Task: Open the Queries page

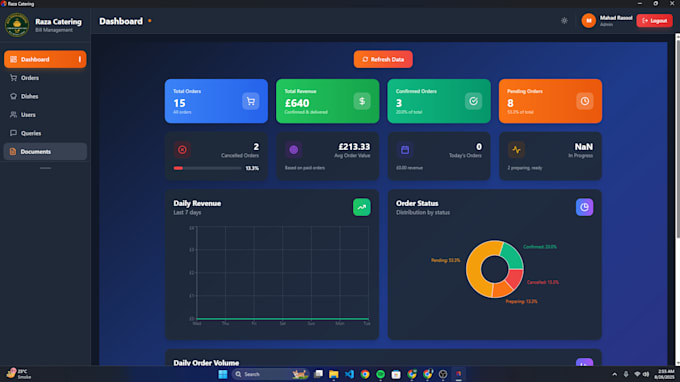Action: (45, 133)
